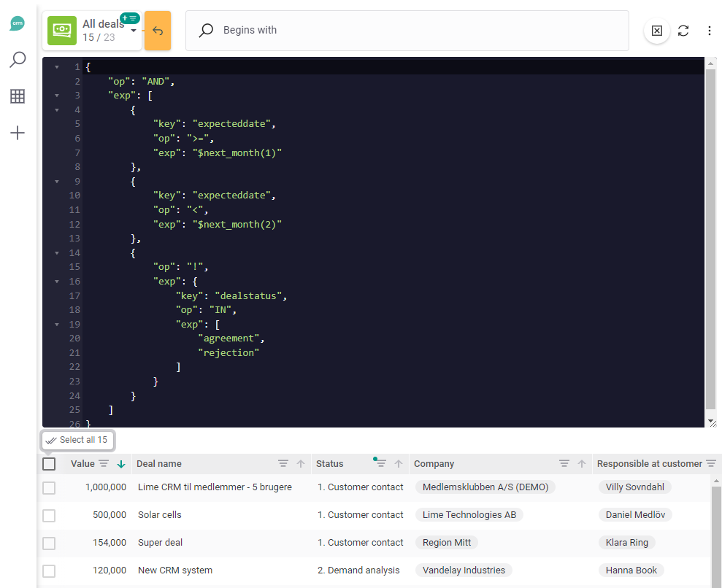Click the plus icon to create new
The height and width of the screenshot is (588, 722).
[x=18, y=133]
